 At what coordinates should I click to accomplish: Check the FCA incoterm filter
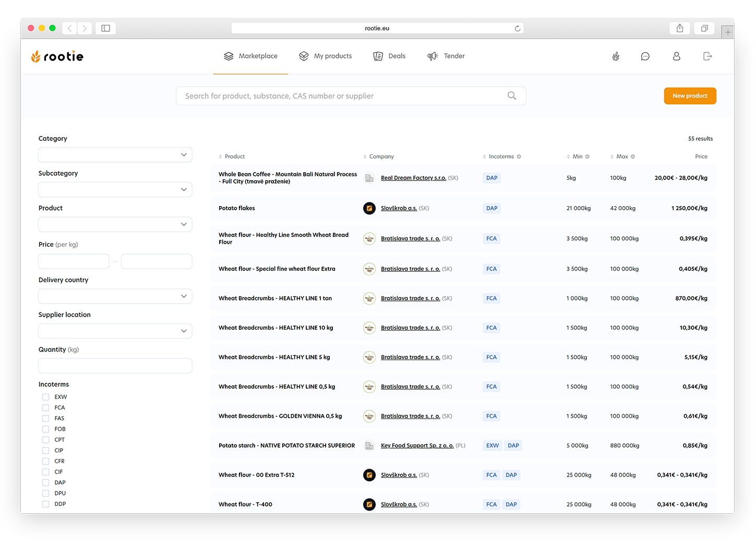[46, 408]
